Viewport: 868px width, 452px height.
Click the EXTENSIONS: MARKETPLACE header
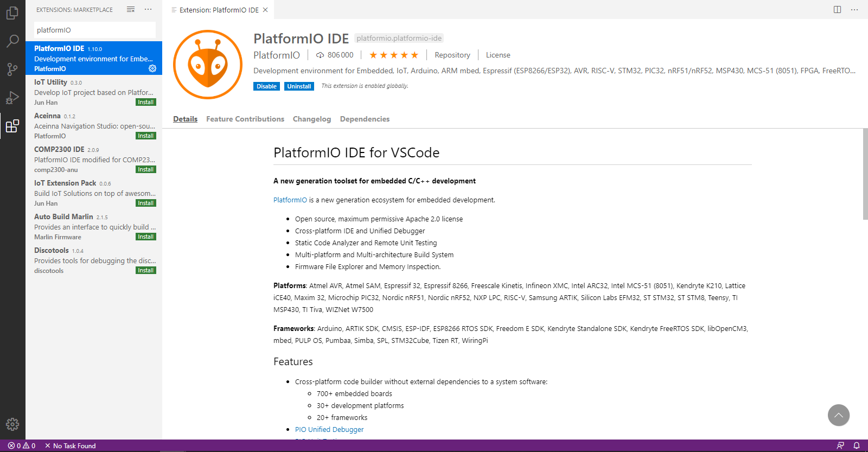click(x=74, y=10)
